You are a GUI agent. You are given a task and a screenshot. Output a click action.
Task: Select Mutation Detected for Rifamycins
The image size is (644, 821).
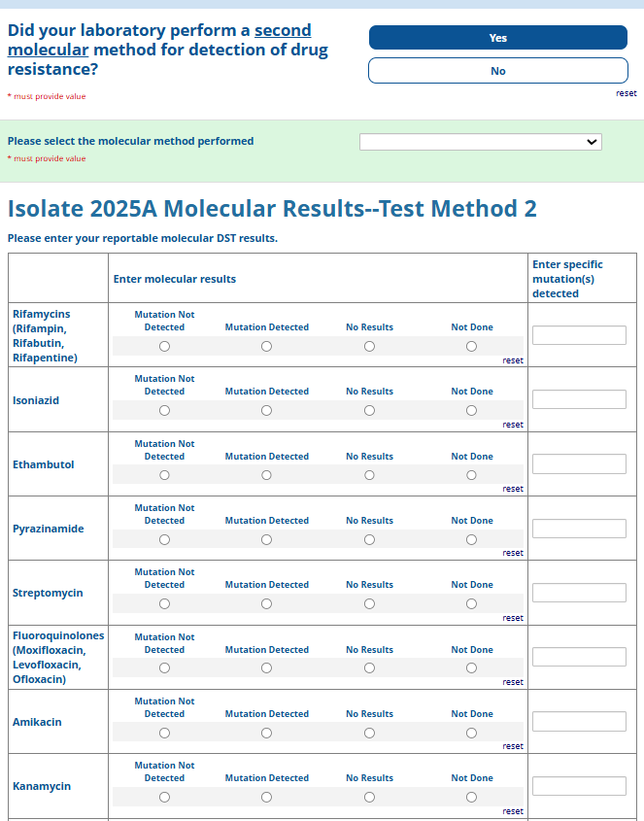(266, 347)
